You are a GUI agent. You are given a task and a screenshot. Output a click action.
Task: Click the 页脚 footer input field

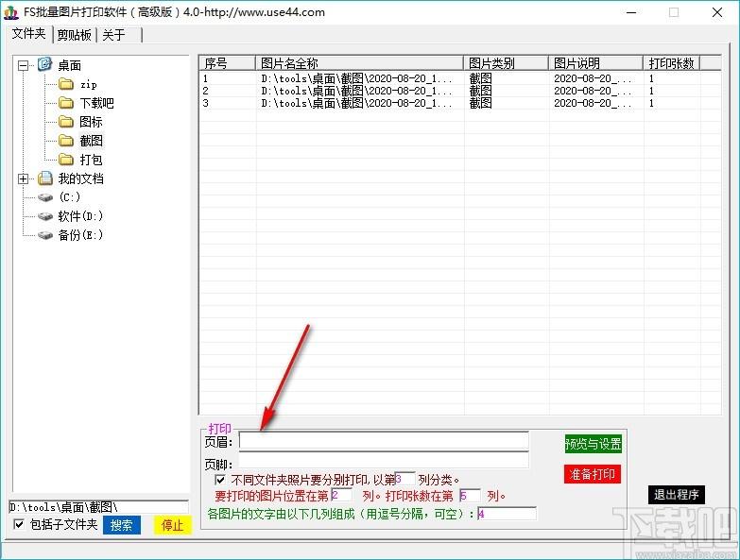(384, 460)
